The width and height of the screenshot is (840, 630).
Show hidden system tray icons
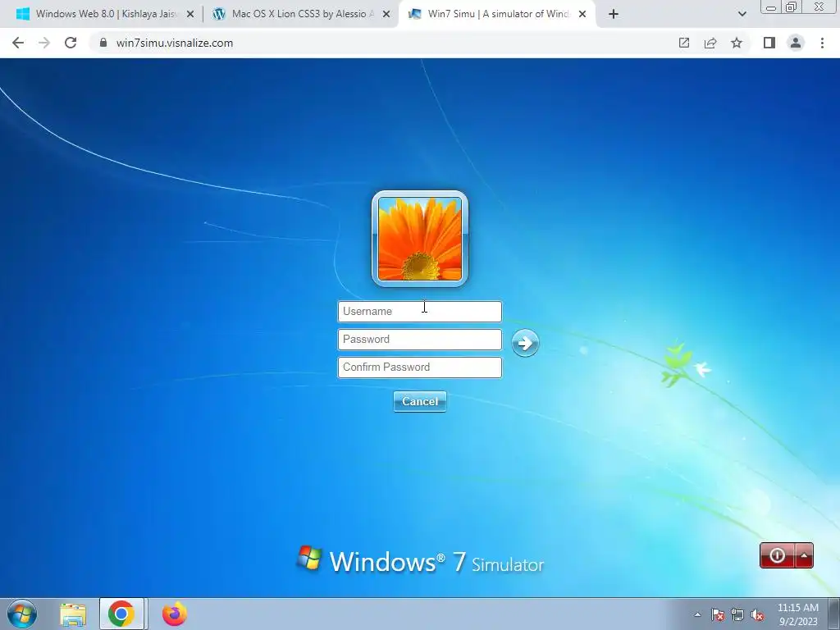[697, 614]
